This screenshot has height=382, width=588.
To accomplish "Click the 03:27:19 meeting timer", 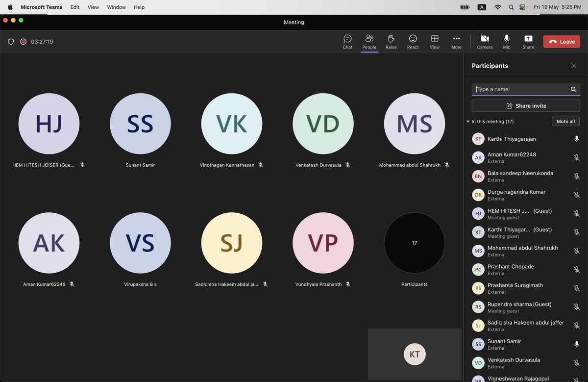I will (x=42, y=42).
